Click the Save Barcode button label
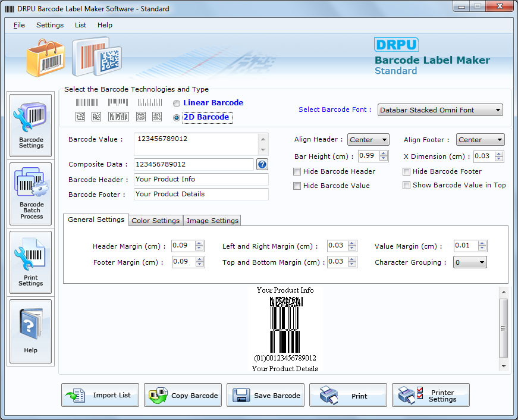This screenshot has height=420, width=518. pos(277,396)
